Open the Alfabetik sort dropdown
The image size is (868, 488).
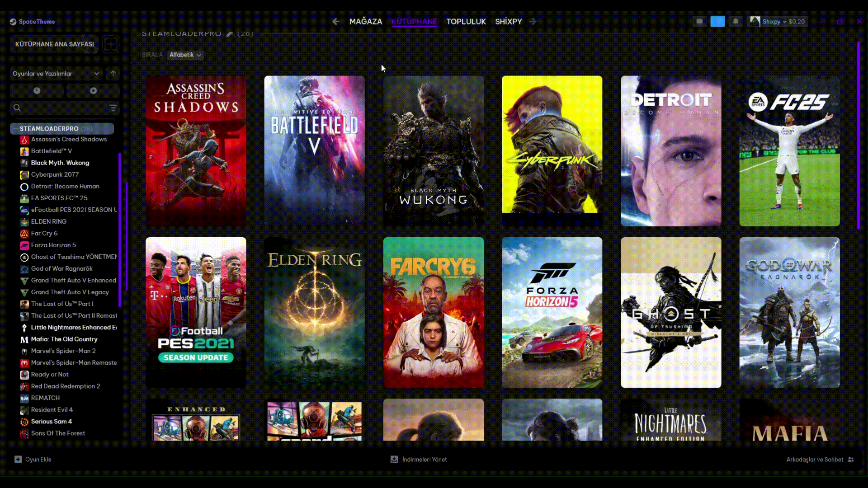[185, 55]
